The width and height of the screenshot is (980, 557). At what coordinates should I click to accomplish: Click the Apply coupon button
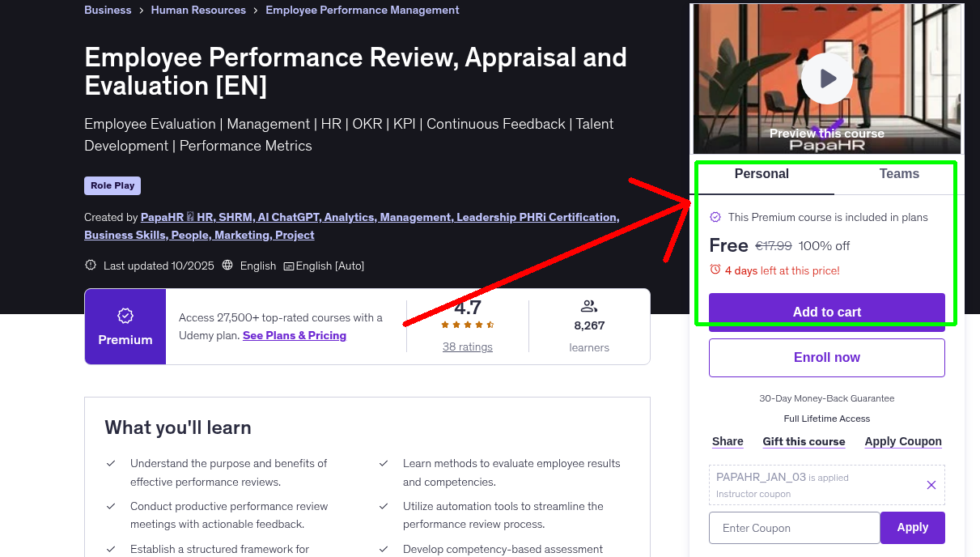[912, 527]
